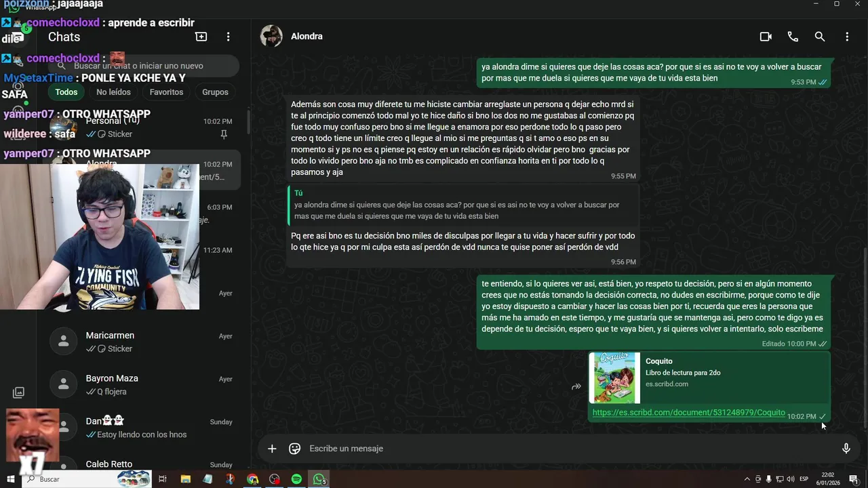Switch the ESP input language indicator

pos(804,479)
